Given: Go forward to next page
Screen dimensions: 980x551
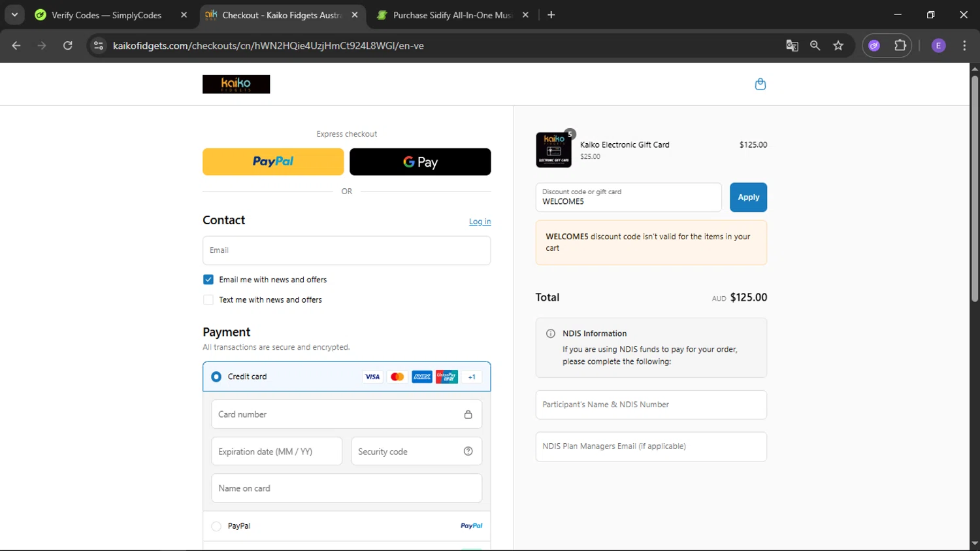Looking at the screenshot, I should 42,46.
